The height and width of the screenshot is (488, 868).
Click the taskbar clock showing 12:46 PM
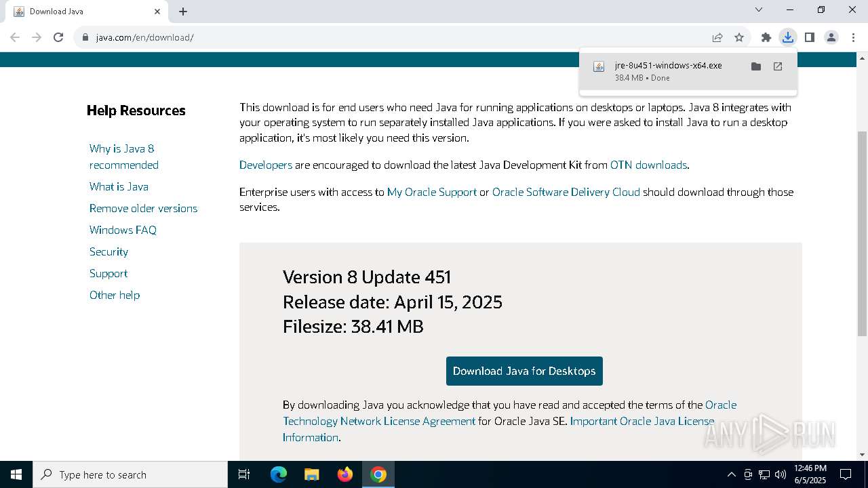tap(810, 474)
